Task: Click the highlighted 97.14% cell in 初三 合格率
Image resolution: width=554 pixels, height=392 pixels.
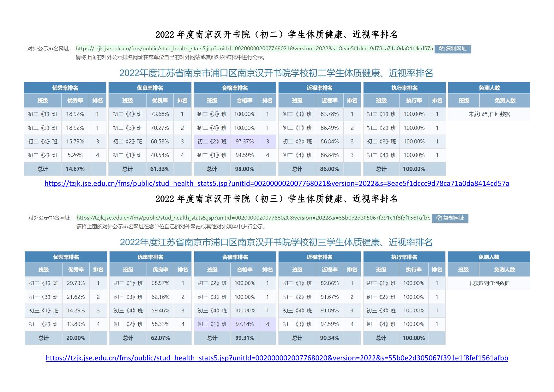Action: pyautogui.click(x=245, y=324)
